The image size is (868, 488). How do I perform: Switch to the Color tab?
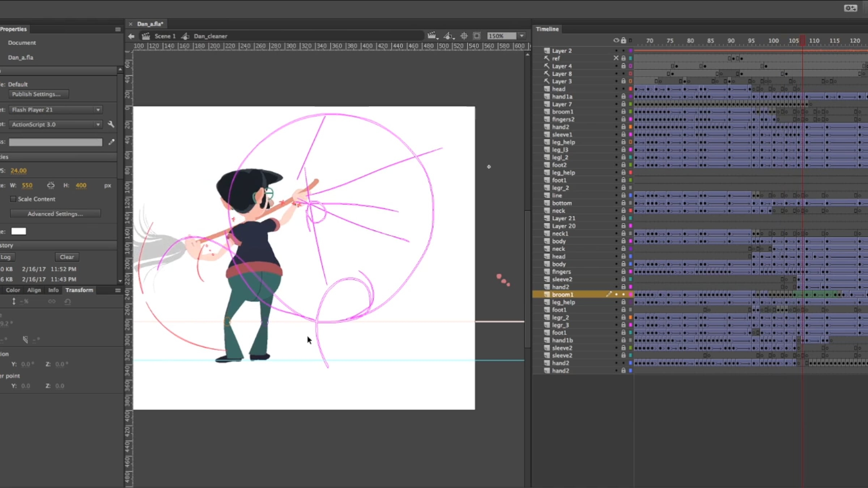coord(13,290)
